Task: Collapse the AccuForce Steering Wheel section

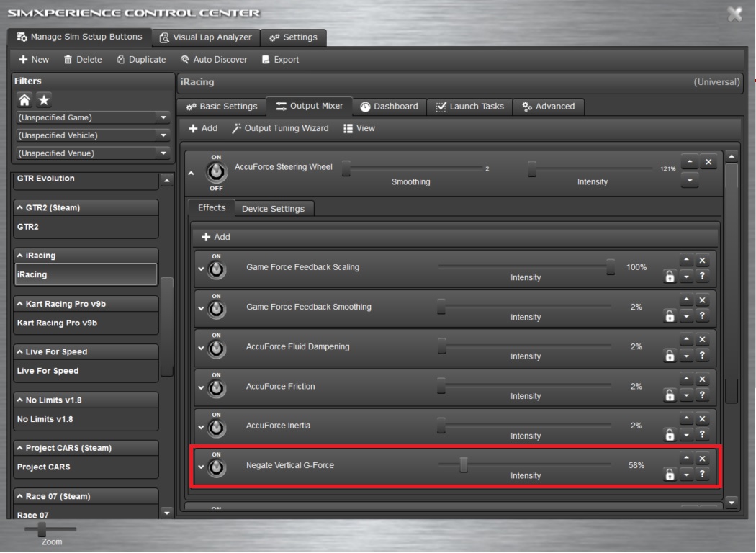Action: (192, 173)
